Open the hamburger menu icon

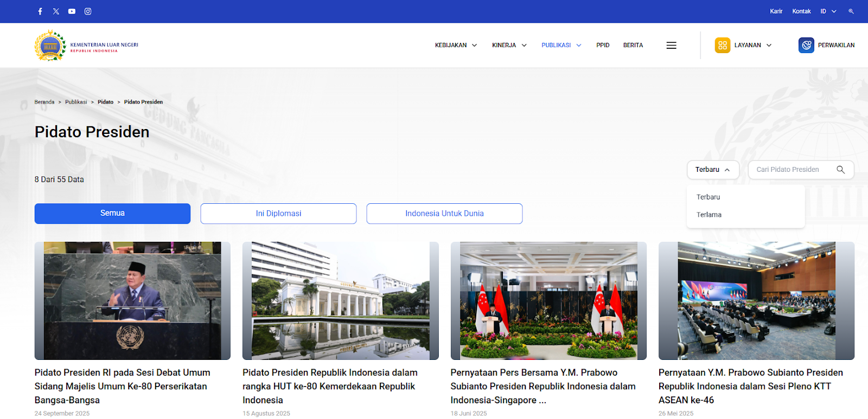(671, 46)
